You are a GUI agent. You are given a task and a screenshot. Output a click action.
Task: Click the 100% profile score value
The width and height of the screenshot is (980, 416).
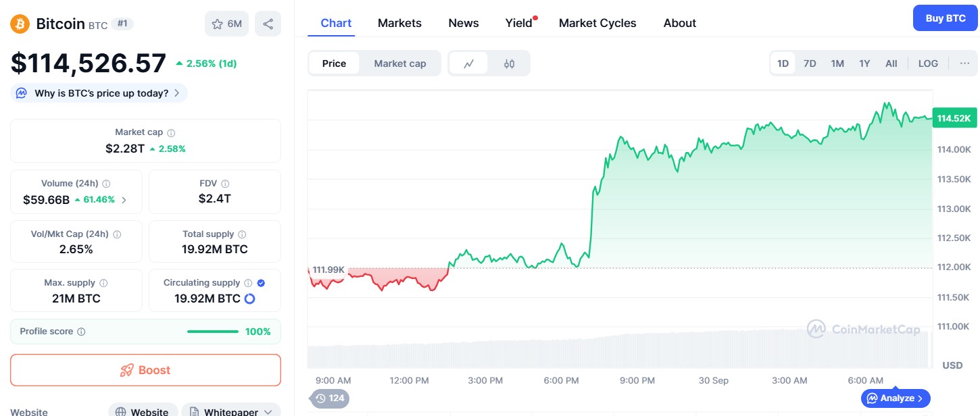(x=258, y=332)
